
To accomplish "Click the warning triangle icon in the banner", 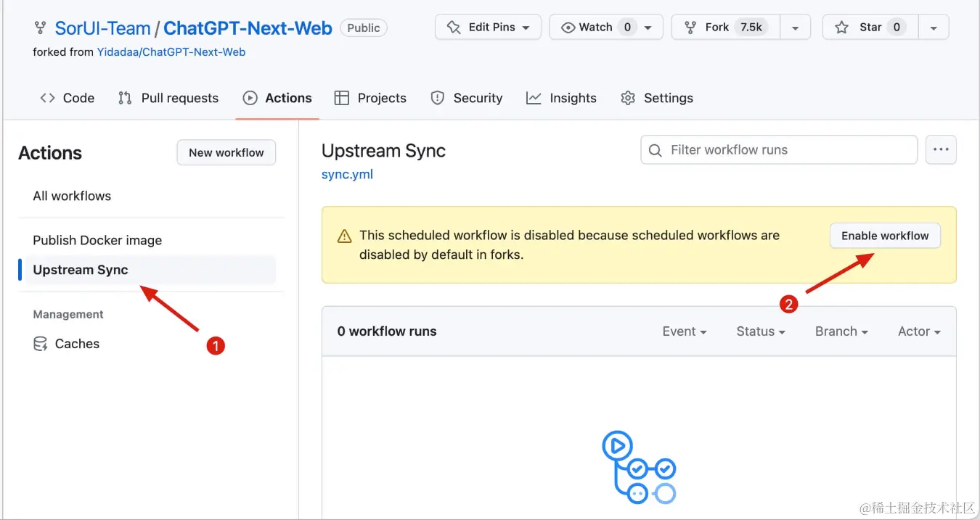I will pos(344,236).
